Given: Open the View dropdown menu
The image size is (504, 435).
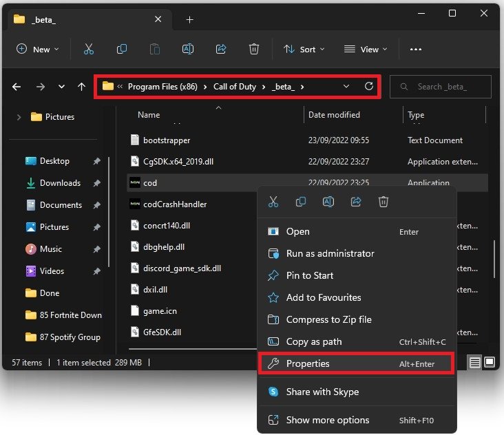Looking at the screenshot, I should click(365, 49).
